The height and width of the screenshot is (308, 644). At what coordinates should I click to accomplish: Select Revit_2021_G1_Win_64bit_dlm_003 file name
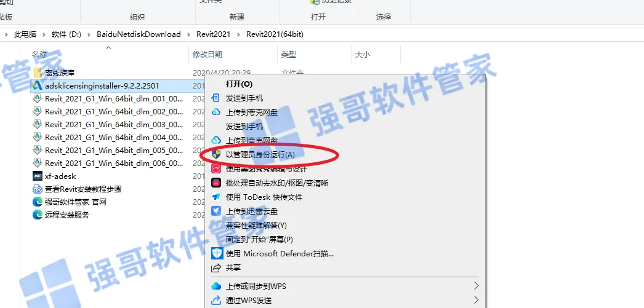click(x=114, y=124)
